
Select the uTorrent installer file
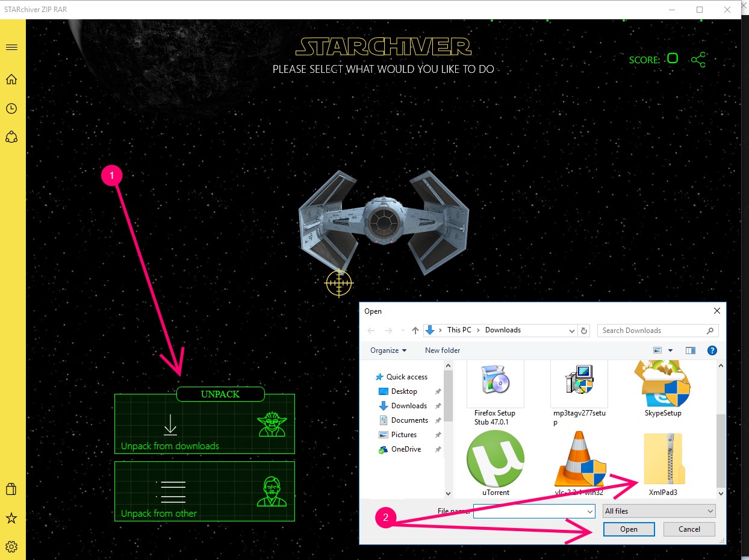tap(495, 463)
